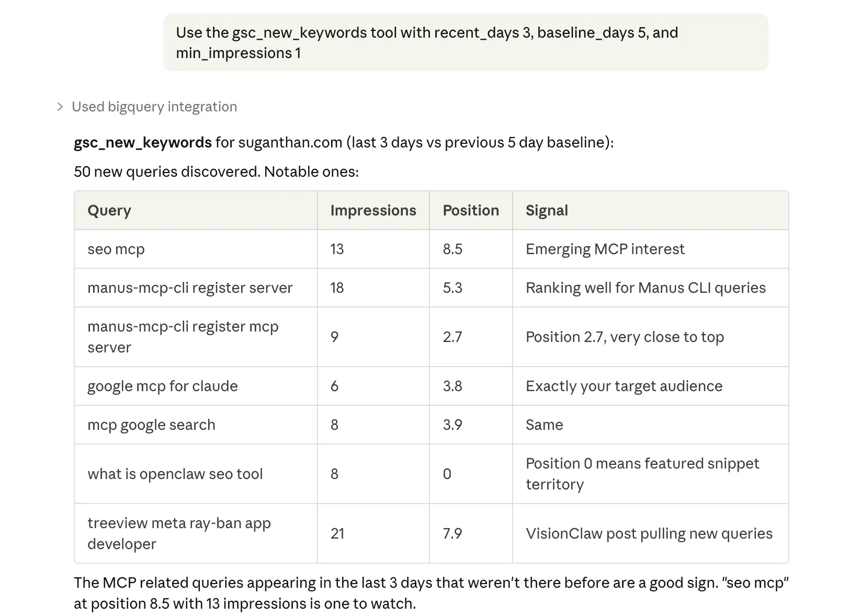Click the user prompt message bubble
The height and width of the screenshot is (616, 861).
pyautogui.click(x=465, y=43)
